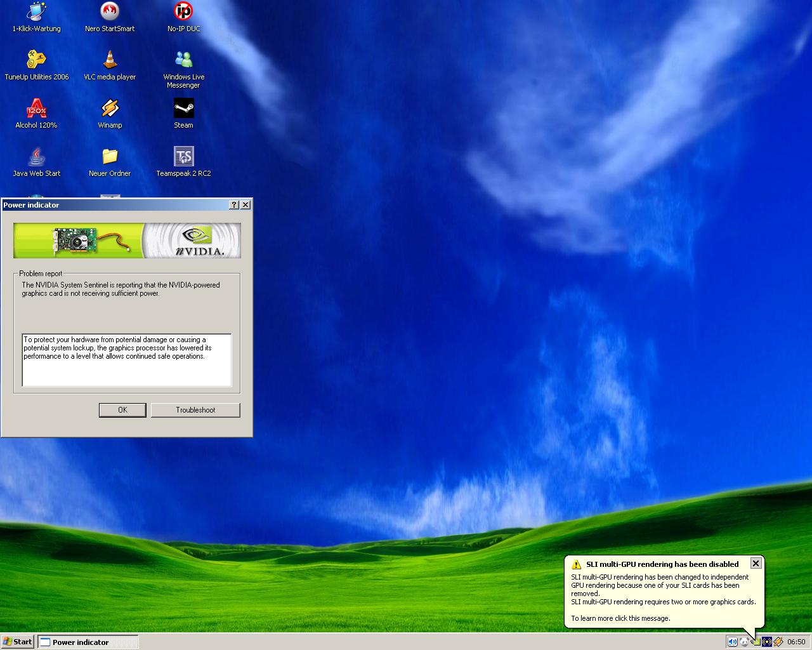Screen dimensions: 812x650
Task: Click the NVIDIA banner image in dialog
Action: point(127,241)
